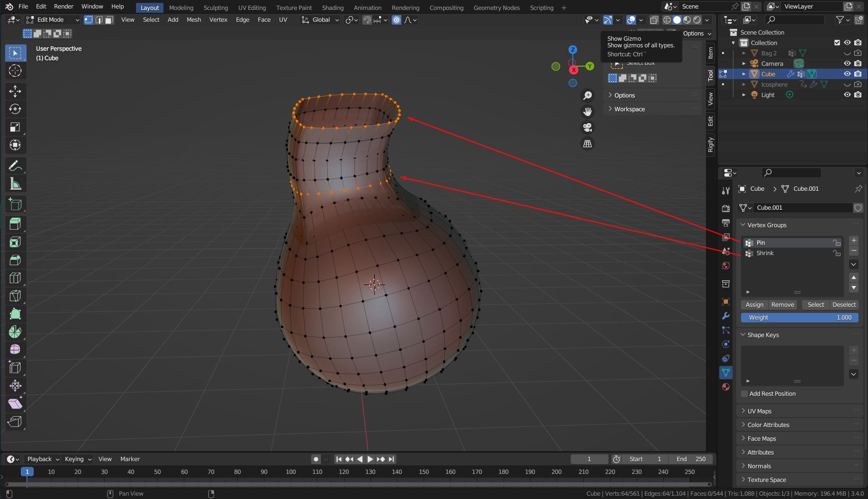Select the Shear tool
868x499 pixels.
tap(15, 403)
